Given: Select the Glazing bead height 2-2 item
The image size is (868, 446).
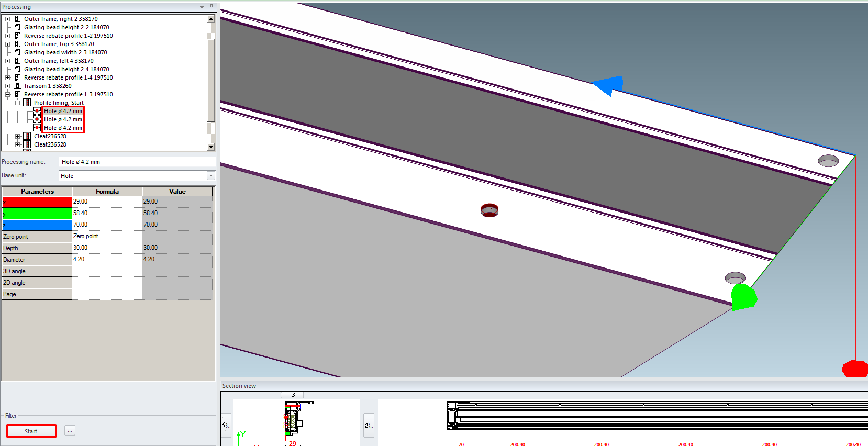Looking at the screenshot, I should [66, 27].
